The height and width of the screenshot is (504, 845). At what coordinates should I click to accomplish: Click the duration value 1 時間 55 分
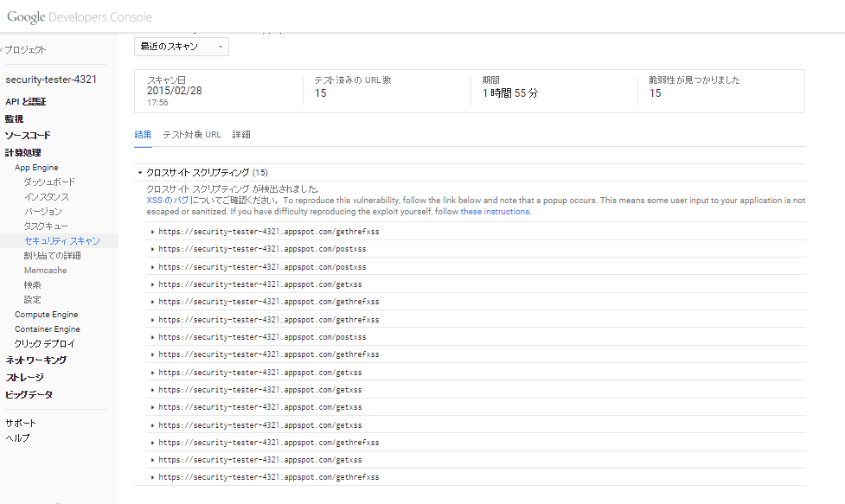click(509, 93)
